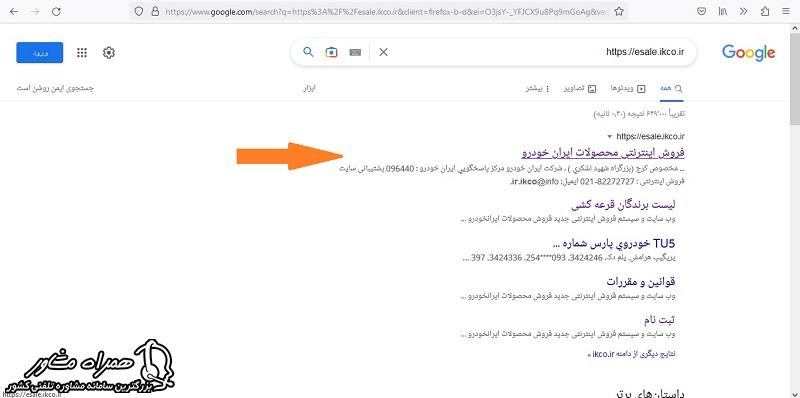Open the shield tracking protection icon
Screen dimensions: 800x398
[139, 11]
